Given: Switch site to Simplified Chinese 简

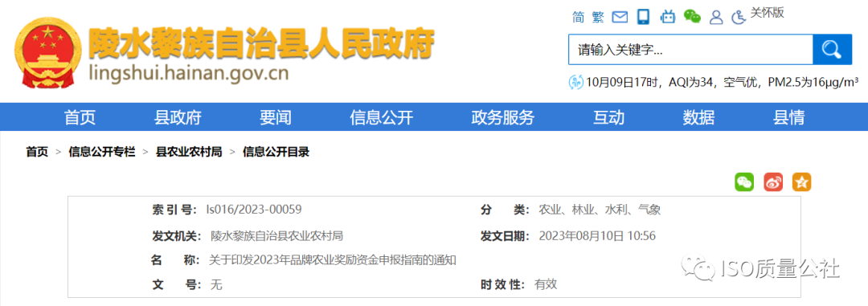Looking at the screenshot, I should pyautogui.click(x=579, y=17).
